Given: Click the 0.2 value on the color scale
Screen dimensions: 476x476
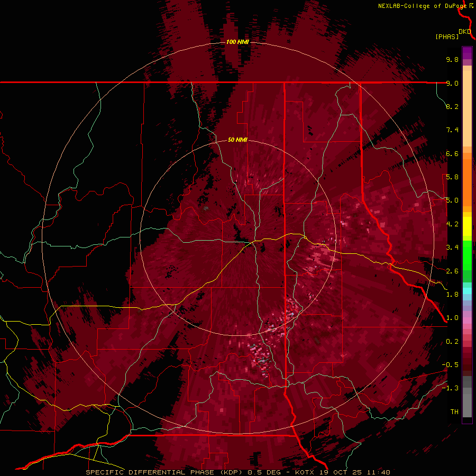Looking at the screenshot, I should point(452,342).
